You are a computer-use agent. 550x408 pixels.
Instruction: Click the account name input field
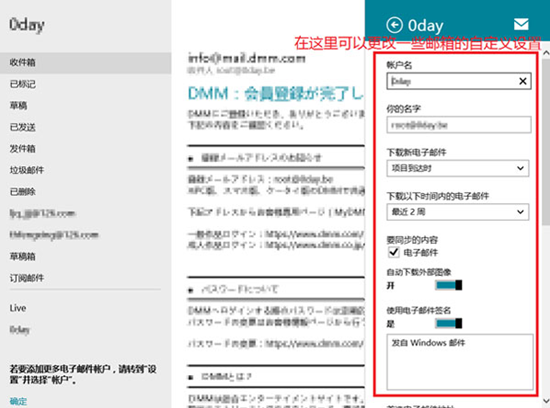click(459, 81)
